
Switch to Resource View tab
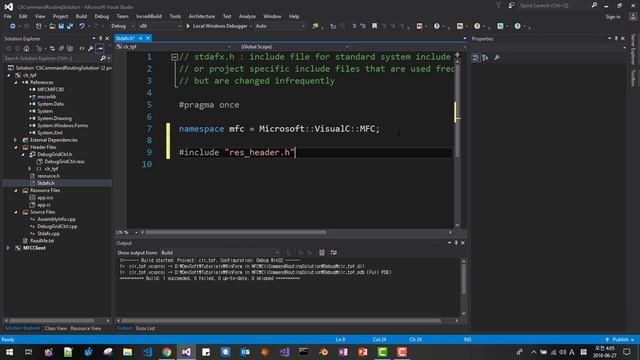point(86,328)
